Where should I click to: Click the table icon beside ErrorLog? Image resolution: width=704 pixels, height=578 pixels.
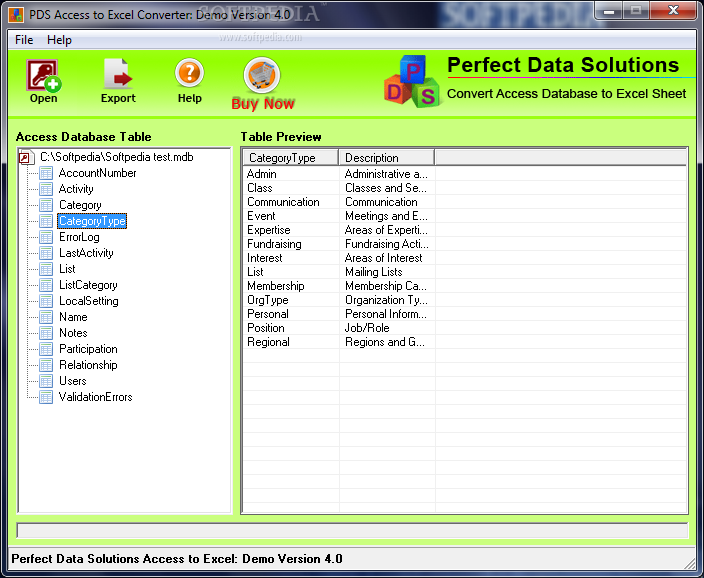point(46,237)
